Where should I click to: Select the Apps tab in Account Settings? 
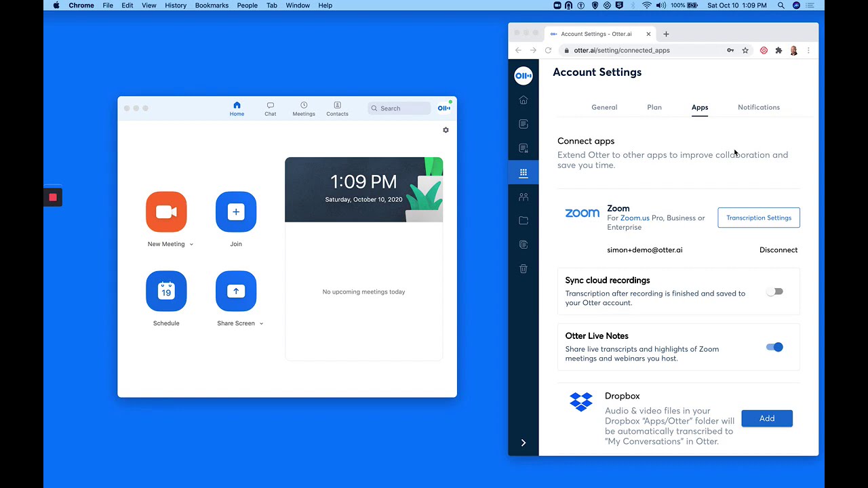point(700,107)
